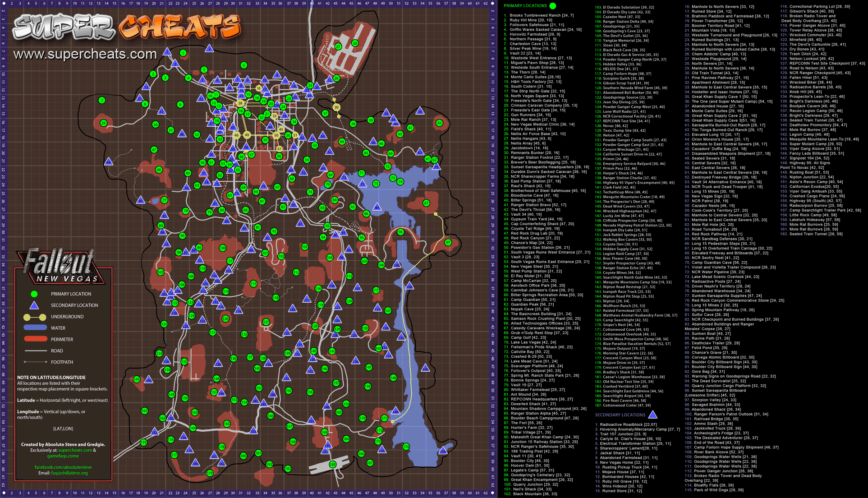The width and height of the screenshot is (868, 498).
Task: Open supercheats.com link in credits
Action: (75, 450)
